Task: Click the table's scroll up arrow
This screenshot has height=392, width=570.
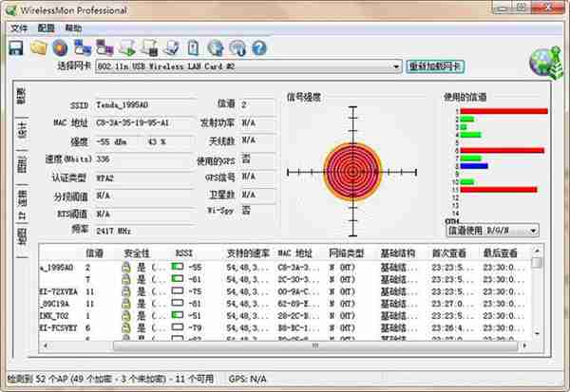Action: tap(537, 251)
